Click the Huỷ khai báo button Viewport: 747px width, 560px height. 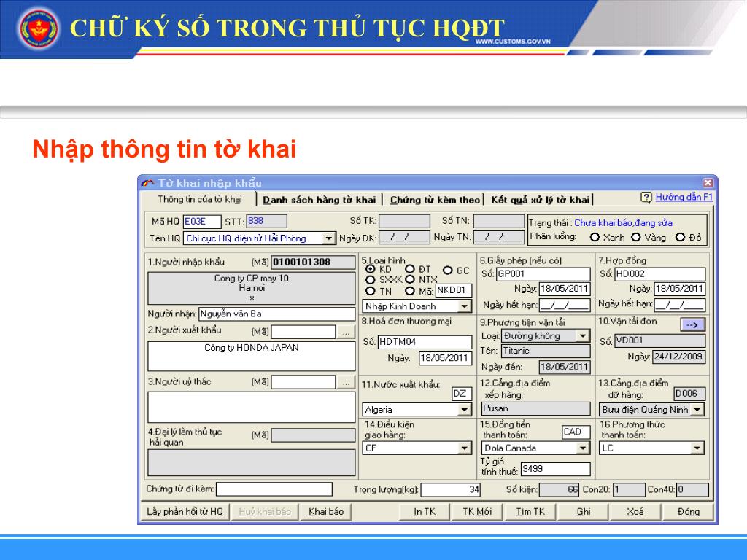[265, 511]
